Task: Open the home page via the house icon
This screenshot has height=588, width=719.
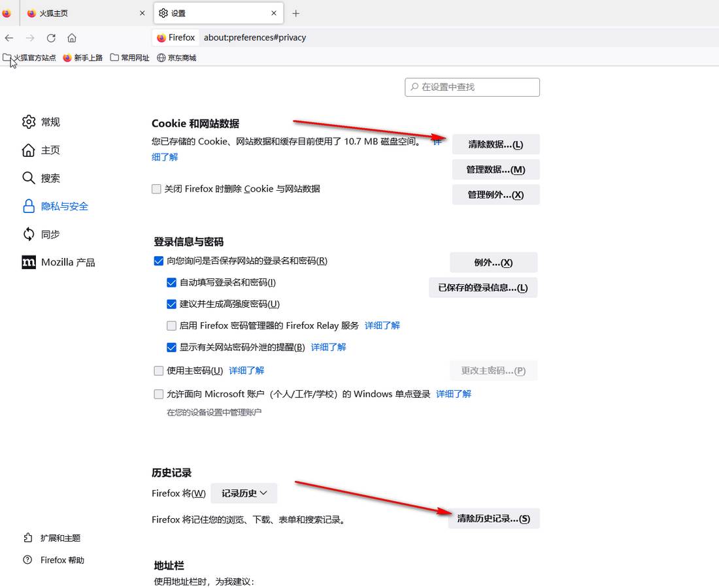Action: point(72,38)
